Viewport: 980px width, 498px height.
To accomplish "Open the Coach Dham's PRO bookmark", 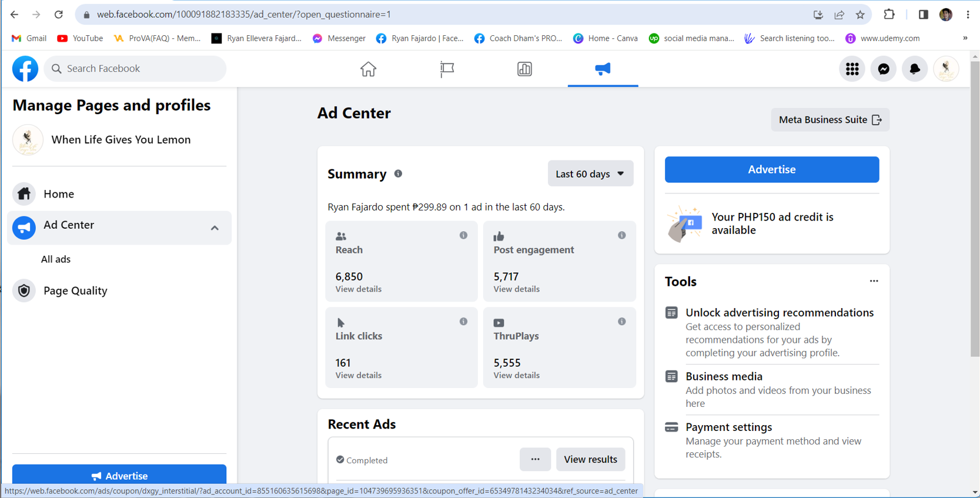I will pyautogui.click(x=519, y=38).
